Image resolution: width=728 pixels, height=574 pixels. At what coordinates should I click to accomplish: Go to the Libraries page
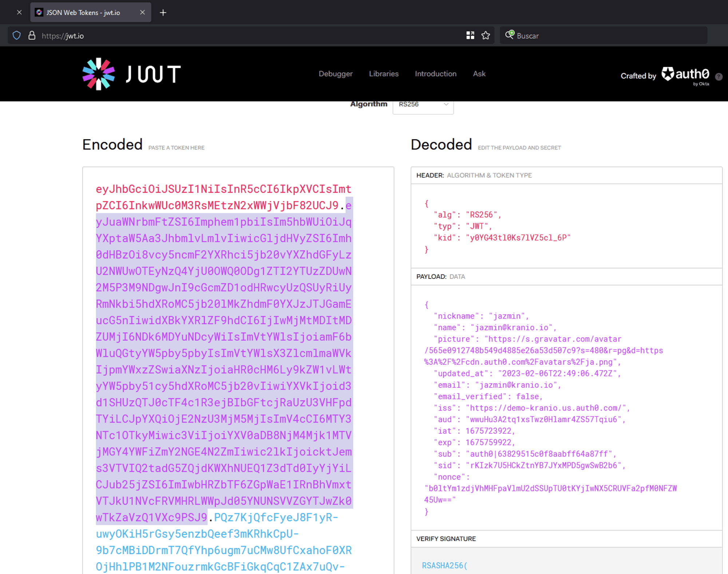coord(384,74)
